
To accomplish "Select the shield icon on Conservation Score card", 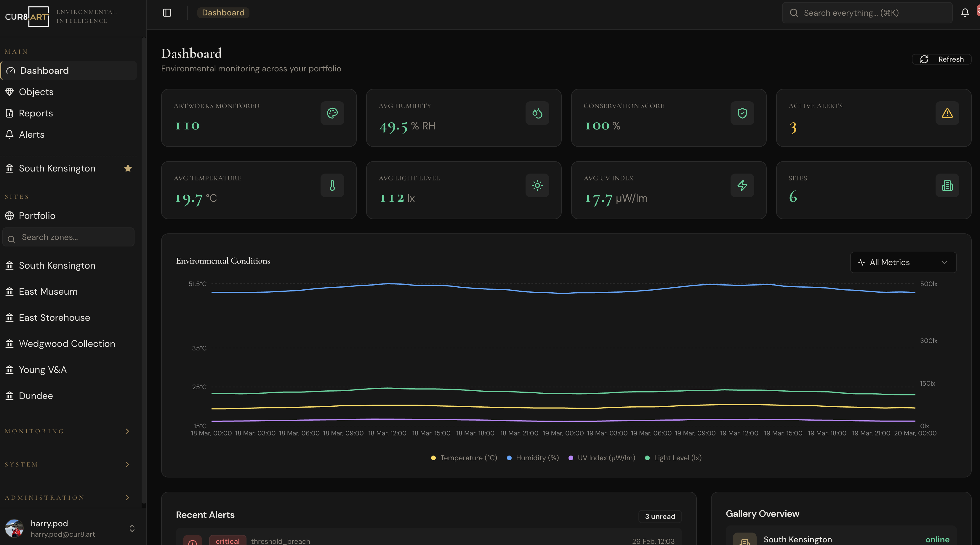I will pyautogui.click(x=742, y=113).
